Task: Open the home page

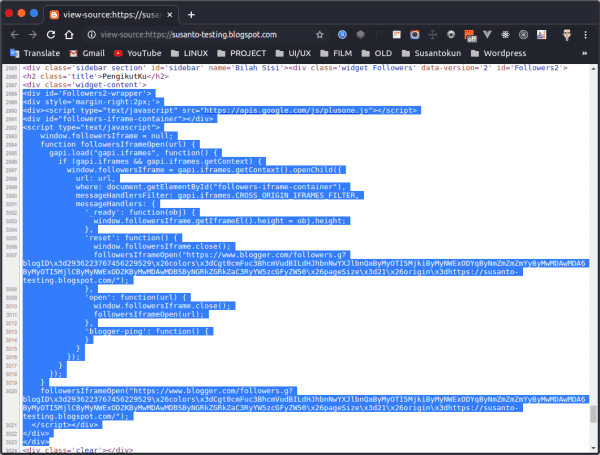Action: click(69, 35)
